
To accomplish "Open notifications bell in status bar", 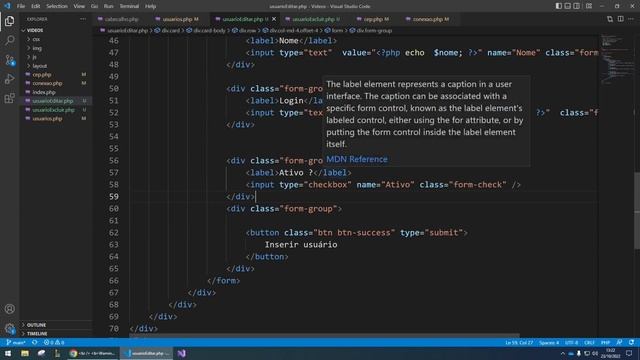I will [x=631, y=342].
